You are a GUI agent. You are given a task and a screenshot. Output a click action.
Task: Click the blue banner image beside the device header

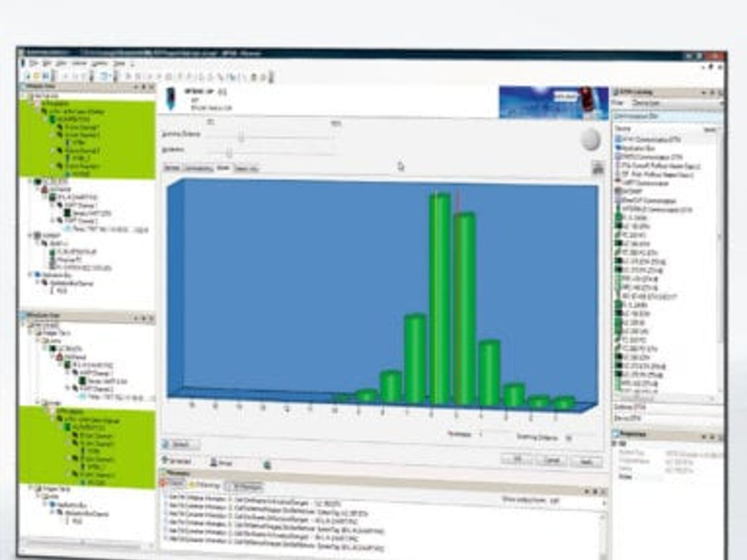554,102
